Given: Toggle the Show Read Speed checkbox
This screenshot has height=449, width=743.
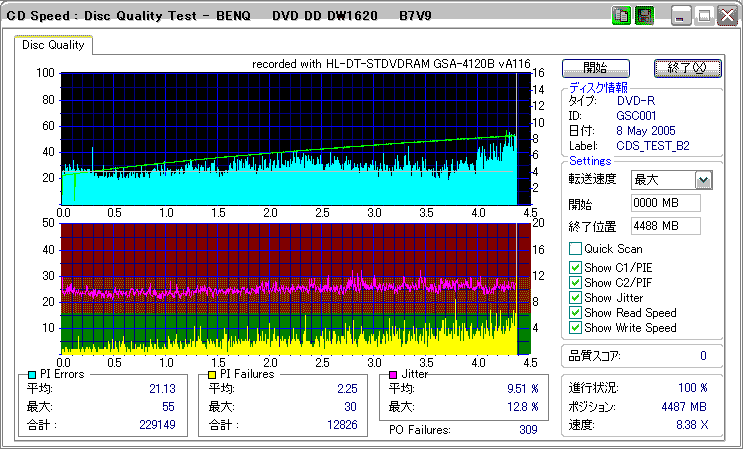Looking at the screenshot, I should 575,313.
